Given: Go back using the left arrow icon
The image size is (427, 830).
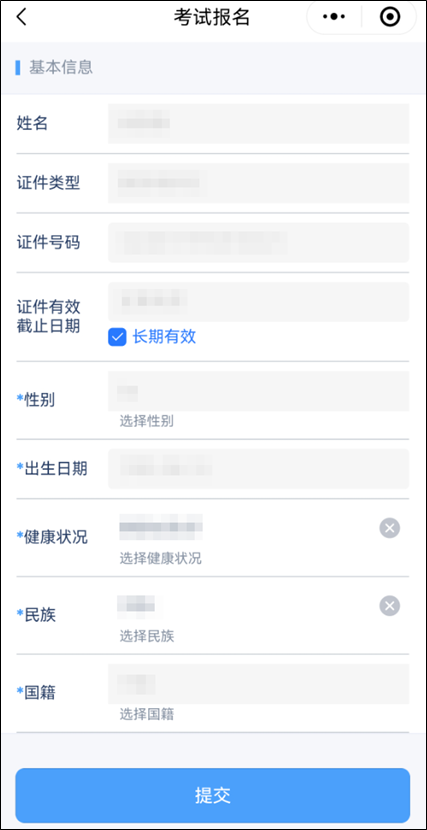Looking at the screenshot, I should pos(21,17).
